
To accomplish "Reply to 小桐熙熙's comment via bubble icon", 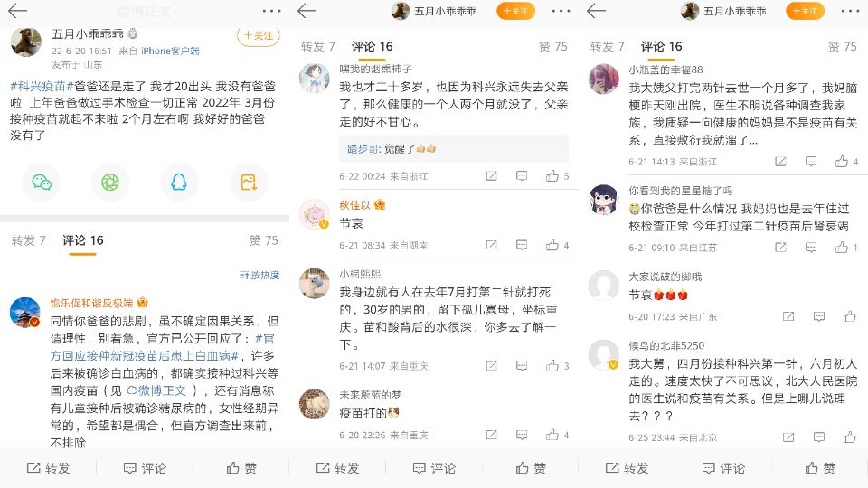I will (x=522, y=366).
